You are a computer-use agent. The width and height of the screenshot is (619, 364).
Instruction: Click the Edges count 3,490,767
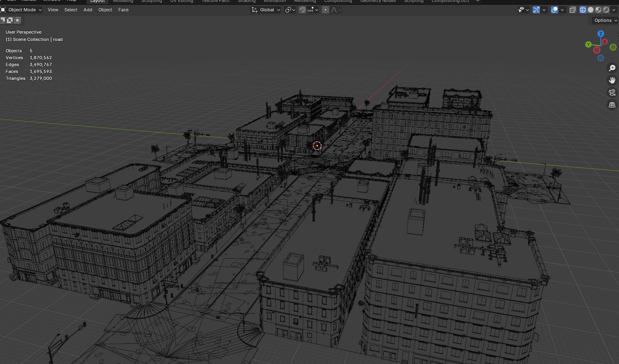[41, 64]
